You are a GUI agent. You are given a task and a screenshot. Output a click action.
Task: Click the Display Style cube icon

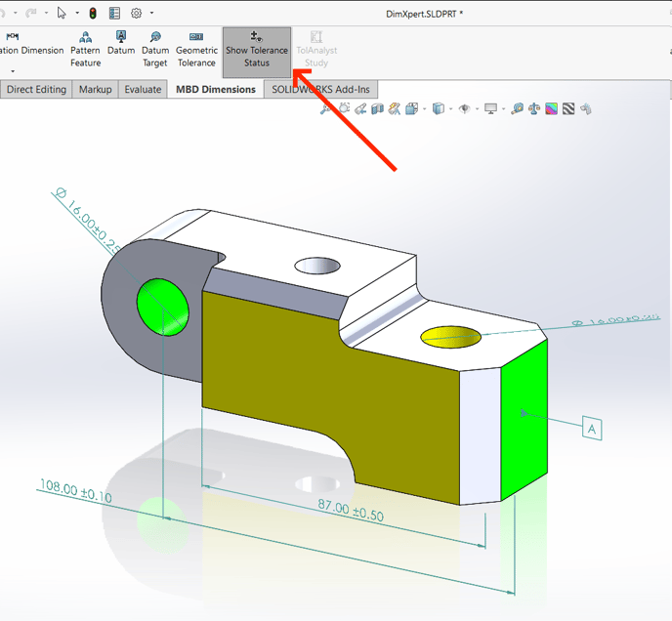pyautogui.click(x=438, y=108)
